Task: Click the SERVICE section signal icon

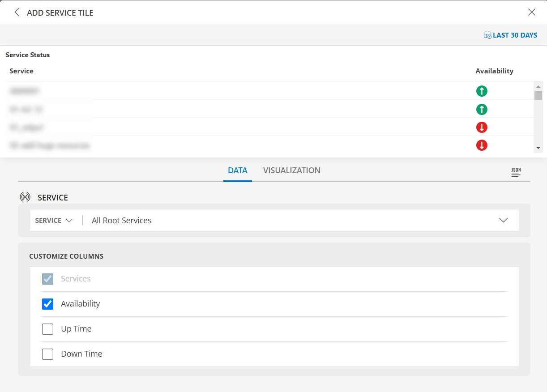Action: click(25, 196)
